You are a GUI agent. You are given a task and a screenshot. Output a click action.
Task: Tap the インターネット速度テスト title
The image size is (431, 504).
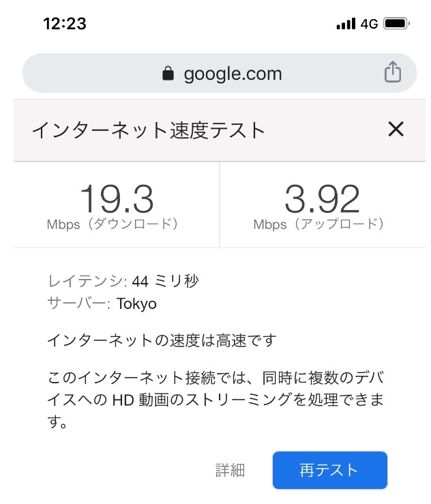click(149, 130)
